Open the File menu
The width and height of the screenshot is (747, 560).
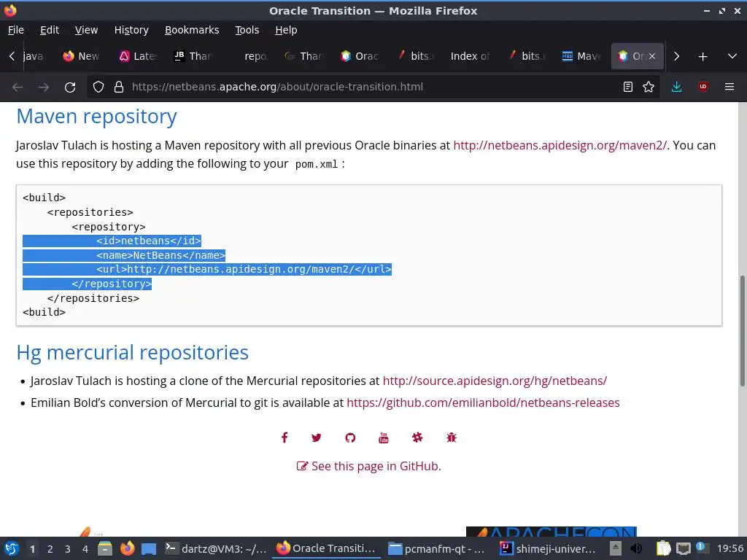16,30
